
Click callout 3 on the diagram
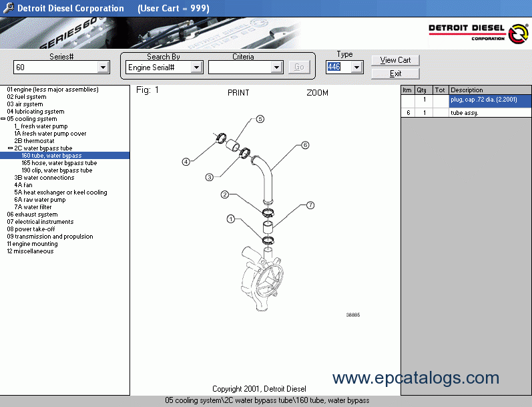(210, 177)
